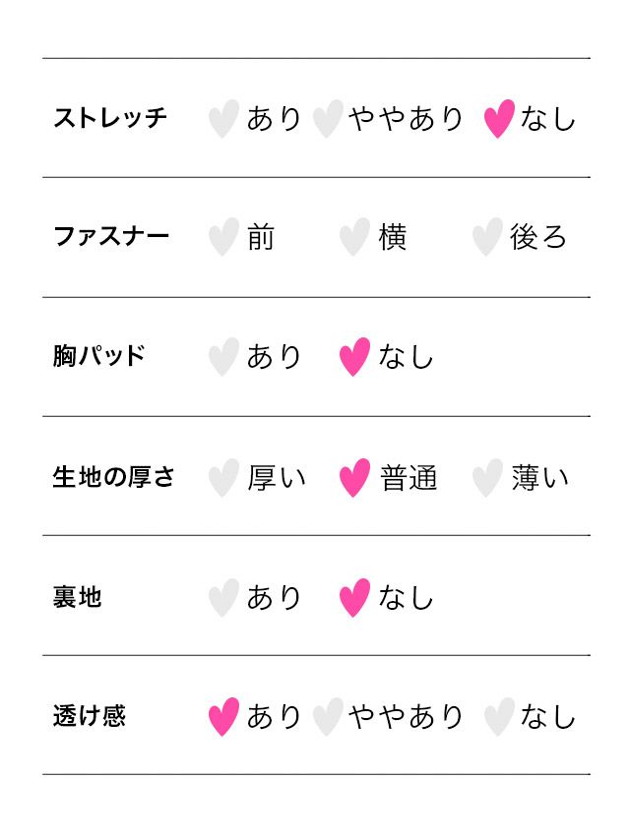This screenshot has height=840, width=630.
Task: Click the gray heart for 胸パッド あり
Action: tap(223, 357)
